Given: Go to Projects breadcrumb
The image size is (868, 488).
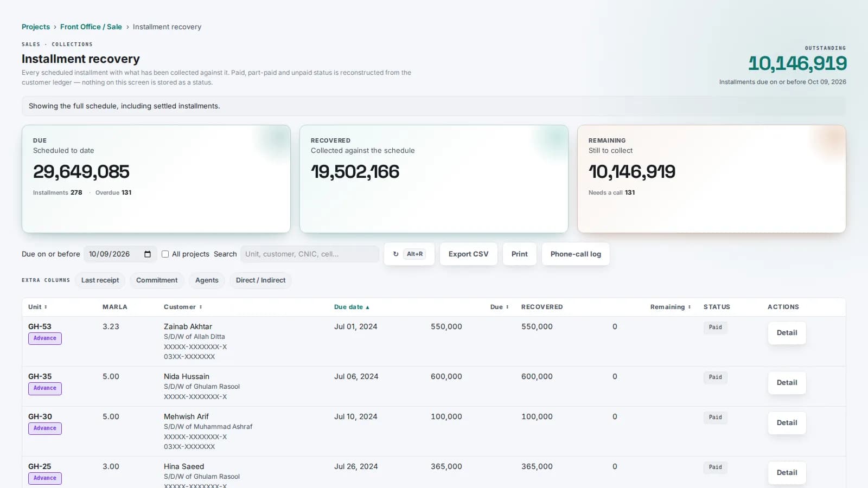Looking at the screenshot, I should point(36,27).
